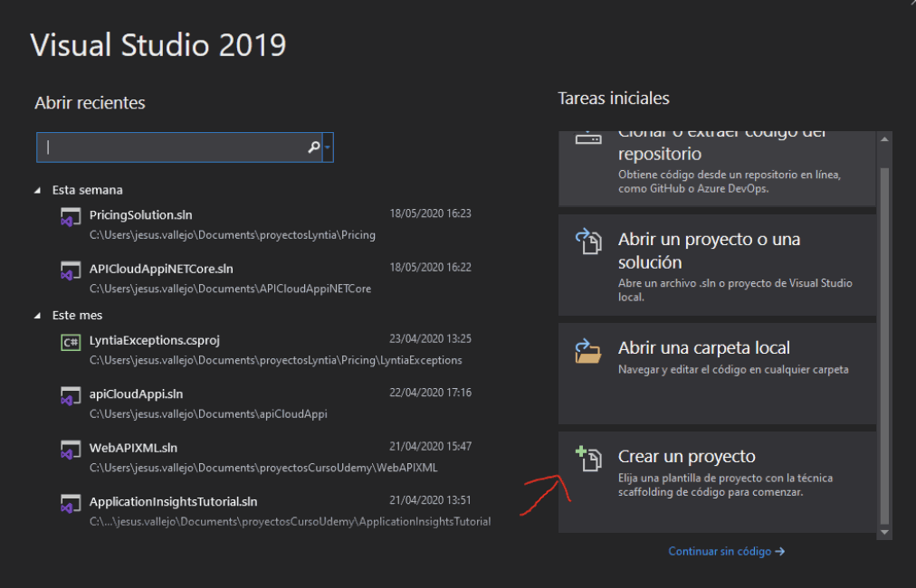The image size is (916, 588).
Task: Select the clone code from repository card
Action: click(717, 169)
